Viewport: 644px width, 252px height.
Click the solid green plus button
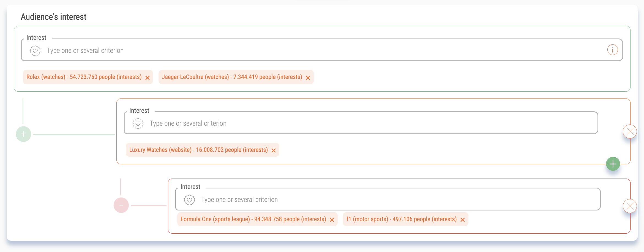tap(613, 164)
